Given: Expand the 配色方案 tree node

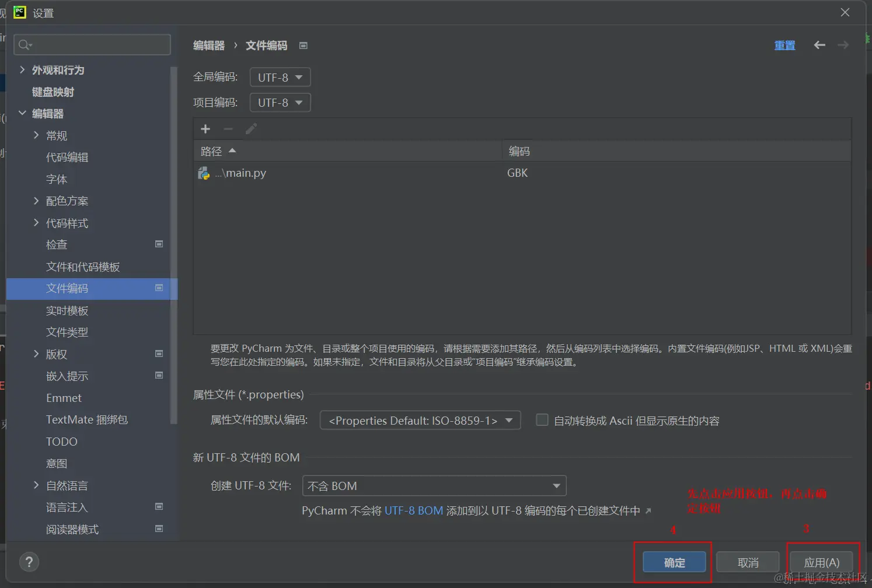Looking at the screenshot, I should pyautogui.click(x=36, y=201).
